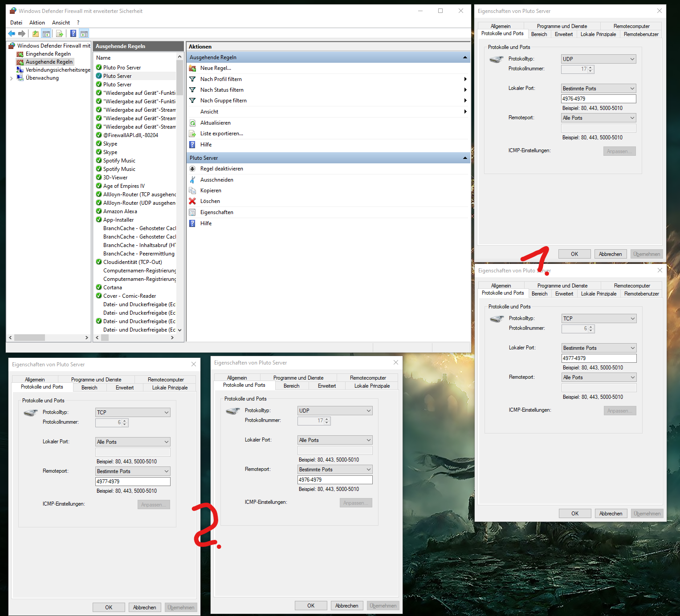Click the Kopieren icon
The width and height of the screenshot is (680, 616).
pos(192,190)
